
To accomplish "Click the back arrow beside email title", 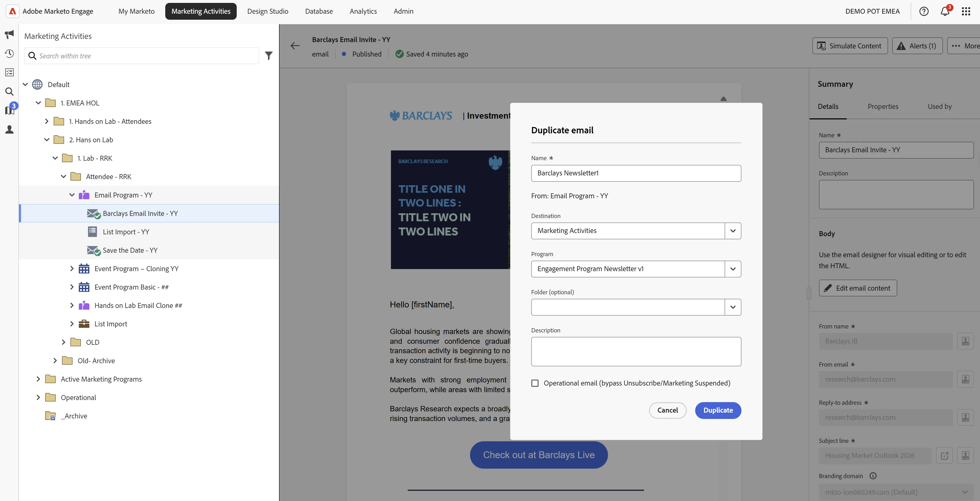I will [295, 46].
